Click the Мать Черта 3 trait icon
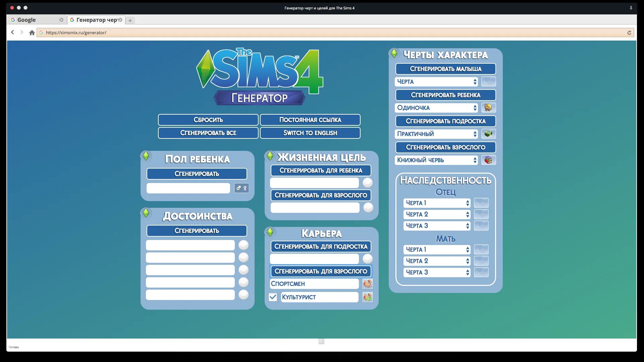Viewport: 644px width, 362px height. [481, 272]
